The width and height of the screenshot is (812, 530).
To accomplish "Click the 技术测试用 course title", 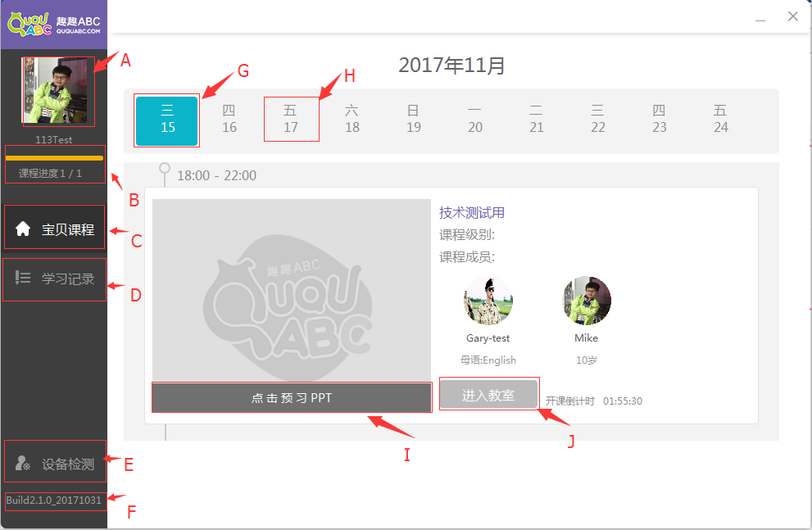I will click(x=472, y=213).
